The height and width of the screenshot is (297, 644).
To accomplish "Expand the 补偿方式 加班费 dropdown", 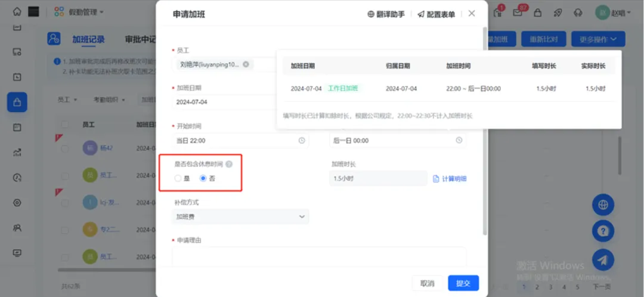I will tap(240, 216).
